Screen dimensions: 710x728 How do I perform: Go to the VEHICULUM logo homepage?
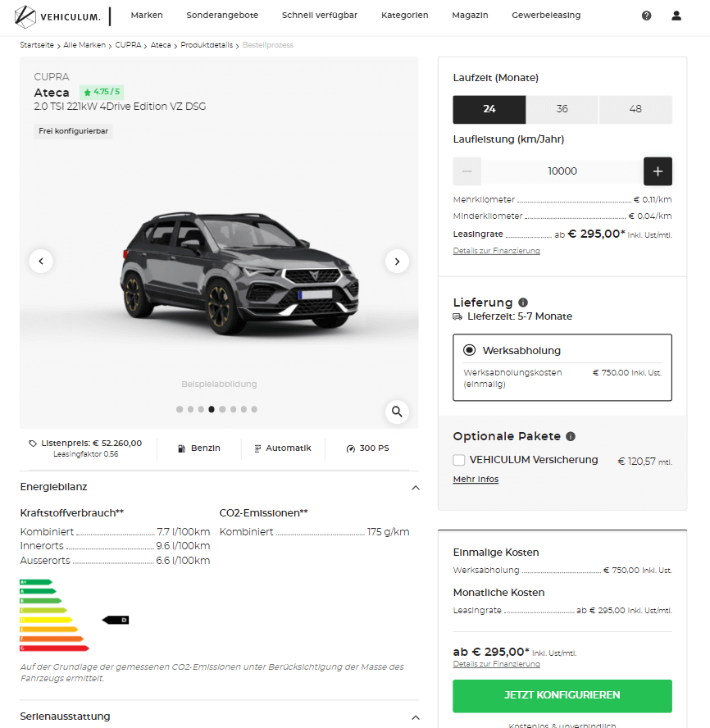point(57,16)
